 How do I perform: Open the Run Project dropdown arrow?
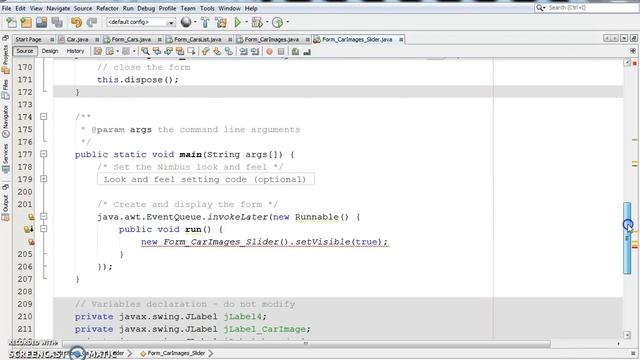click(247, 22)
